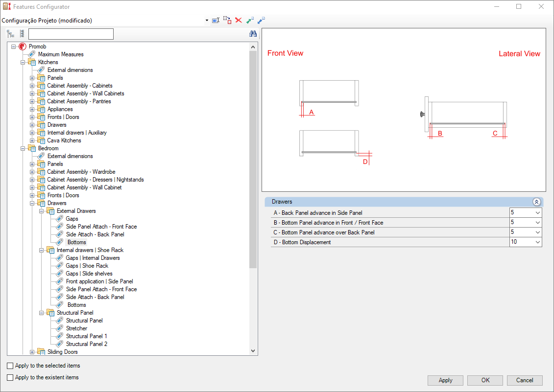Viewport: 554px width, 392px height.
Task: Click the blue arrow import icon
Action: coord(261,21)
